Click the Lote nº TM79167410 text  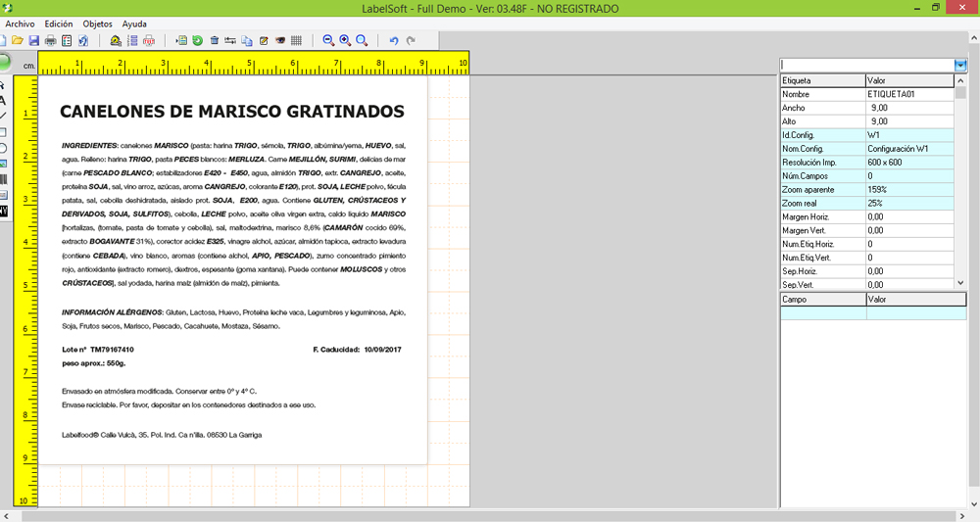point(97,350)
